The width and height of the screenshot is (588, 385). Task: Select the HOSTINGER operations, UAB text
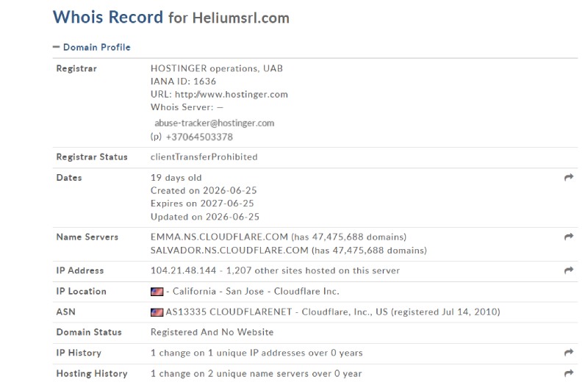217,68
